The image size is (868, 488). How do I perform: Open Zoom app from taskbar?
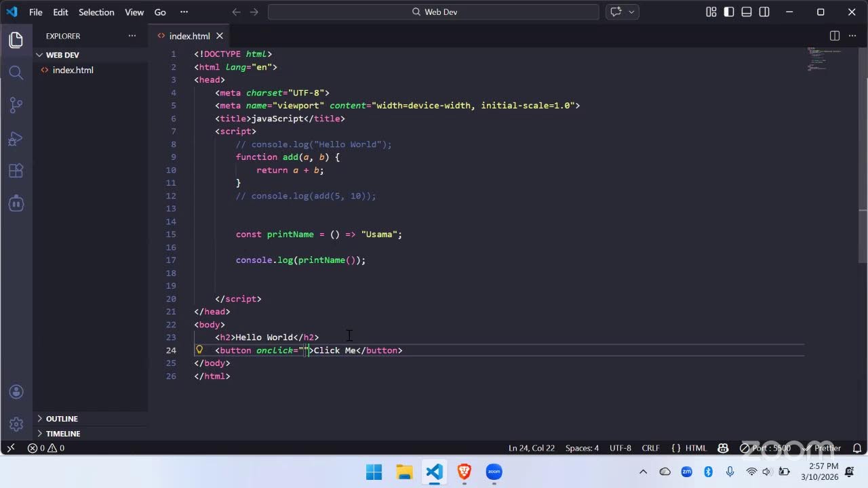494,472
